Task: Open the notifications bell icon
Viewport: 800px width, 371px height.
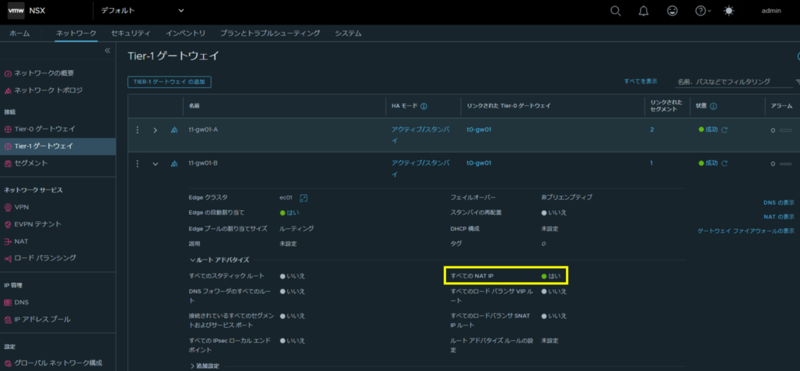Action: coord(644,11)
